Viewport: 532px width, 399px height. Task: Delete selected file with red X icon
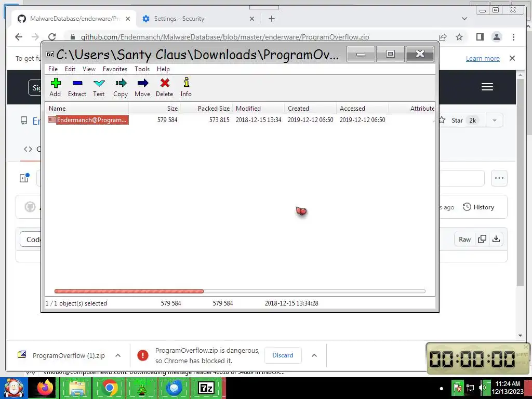pyautogui.click(x=165, y=87)
